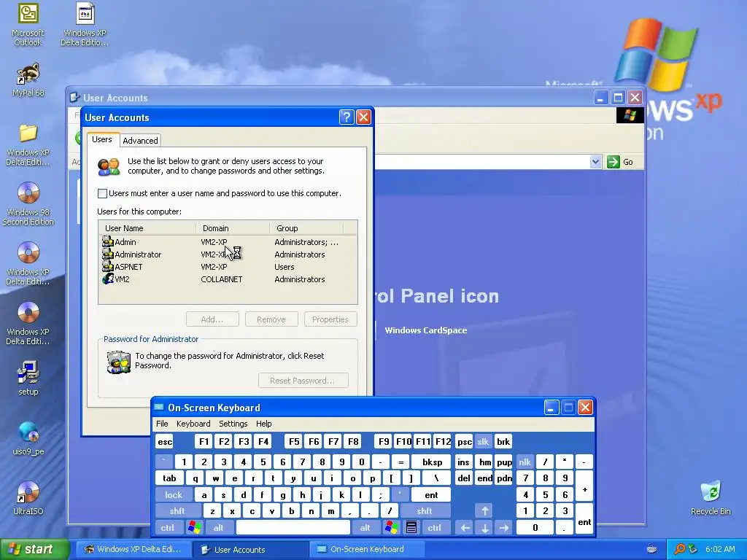Viewport: 747px width, 560px height.
Task: Click COLLABNET domain cell of VM2
Action: point(222,279)
